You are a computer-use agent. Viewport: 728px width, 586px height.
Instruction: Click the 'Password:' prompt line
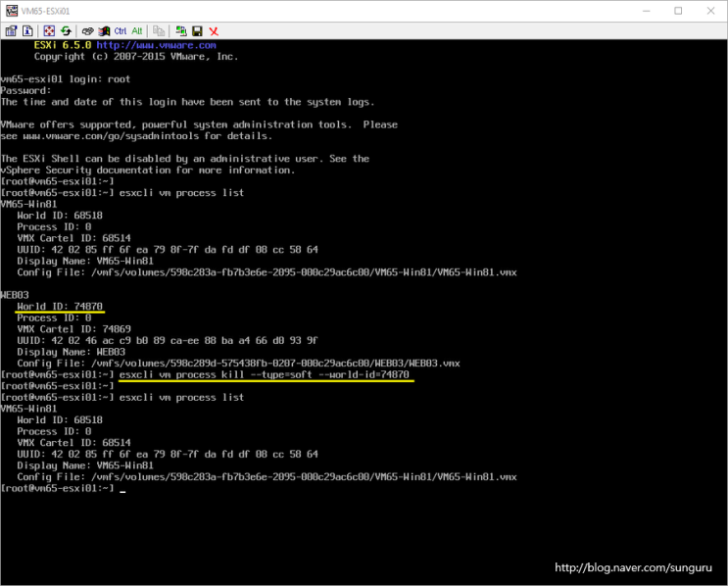26,90
